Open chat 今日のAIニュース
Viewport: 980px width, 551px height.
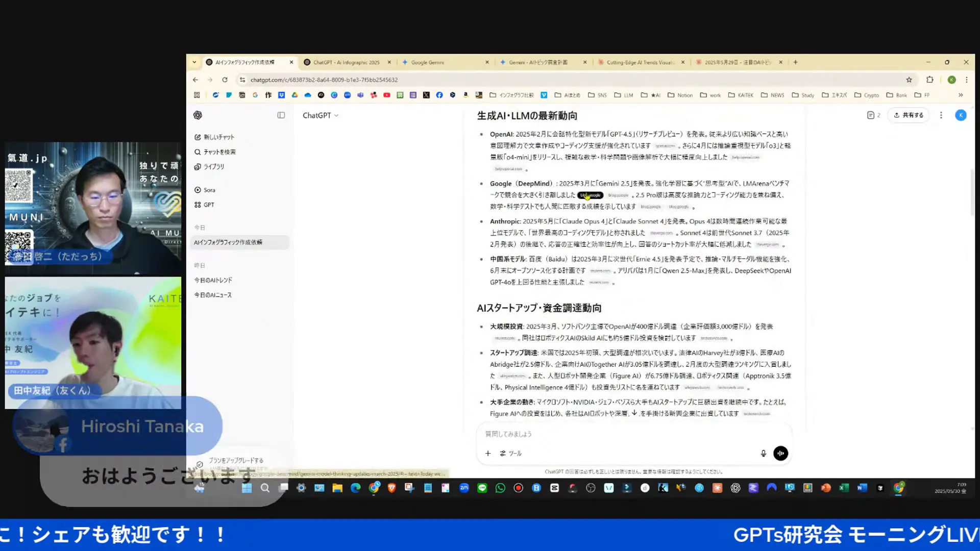(x=213, y=295)
